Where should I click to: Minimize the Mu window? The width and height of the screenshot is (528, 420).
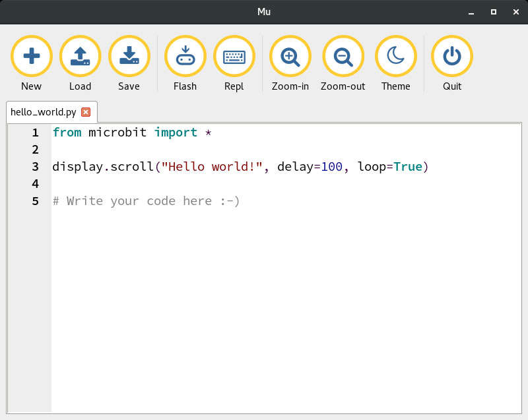[473, 12]
